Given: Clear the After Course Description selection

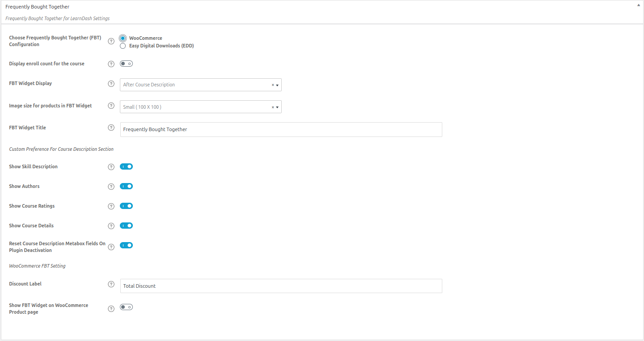Looking at the screenshot, I should point(273,85).
